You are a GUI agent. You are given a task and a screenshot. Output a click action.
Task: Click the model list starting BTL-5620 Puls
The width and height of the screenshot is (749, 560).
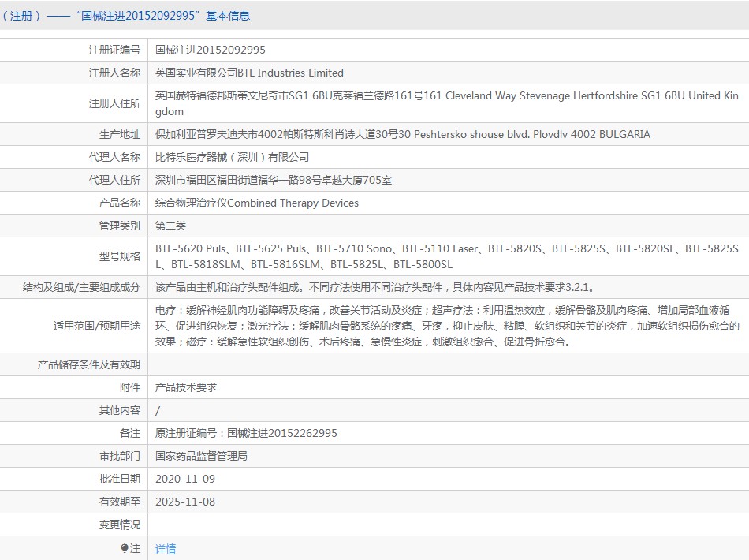pyautogui.click(x=446, y=256)
